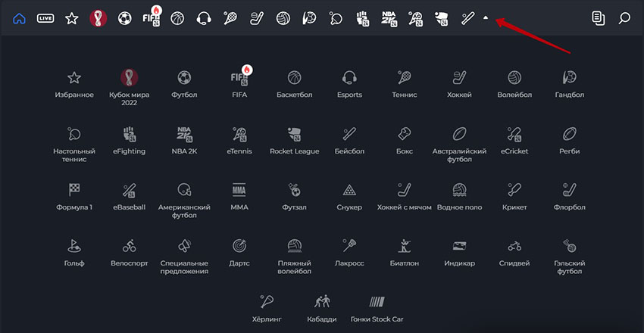Open Формула 1 category

point(74,197)
